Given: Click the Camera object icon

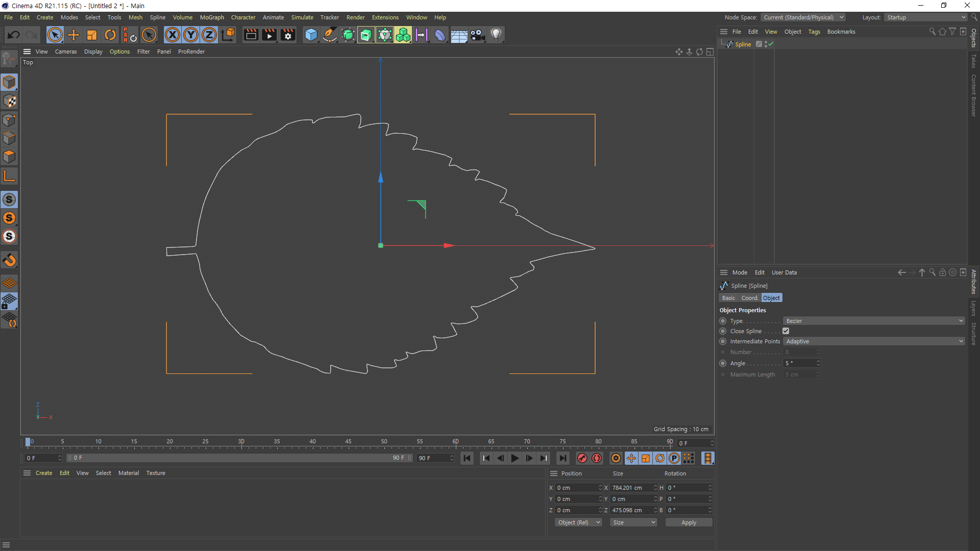Looking at the screenshot, I should (x=477, y=35).
